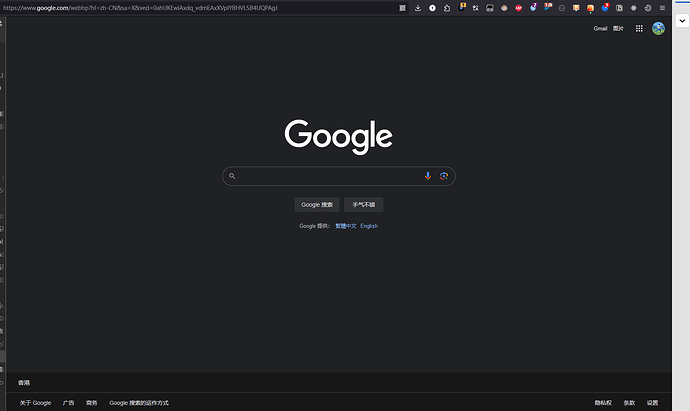Click the 手气不错 lucky button
690x411 pixels.
[363, 205]
